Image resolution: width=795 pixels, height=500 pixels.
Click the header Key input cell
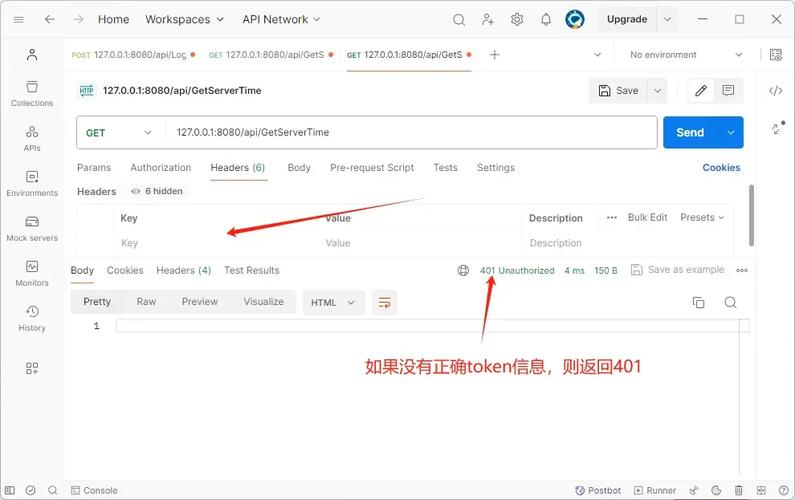click(x=216, y=243)
